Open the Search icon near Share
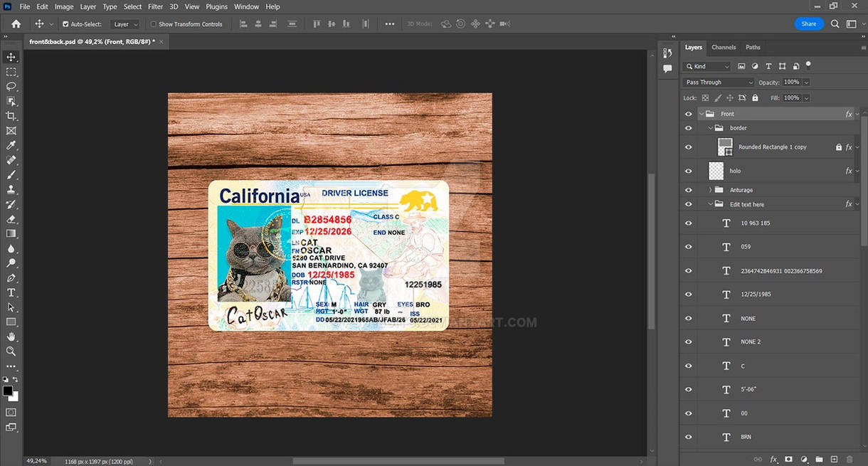 [835, 23]
